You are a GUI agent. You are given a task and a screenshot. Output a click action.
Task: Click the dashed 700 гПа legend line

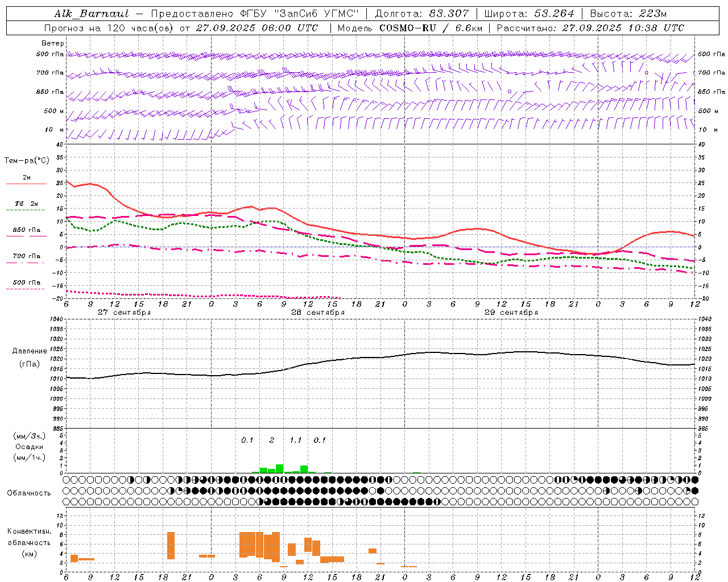coord(26,263)
